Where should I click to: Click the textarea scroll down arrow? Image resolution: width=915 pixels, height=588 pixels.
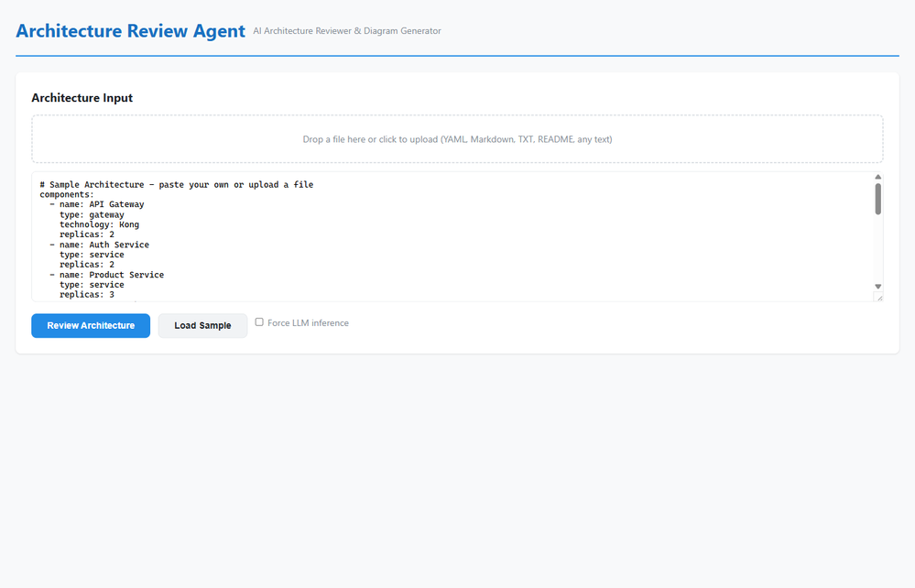coord(877,287)
